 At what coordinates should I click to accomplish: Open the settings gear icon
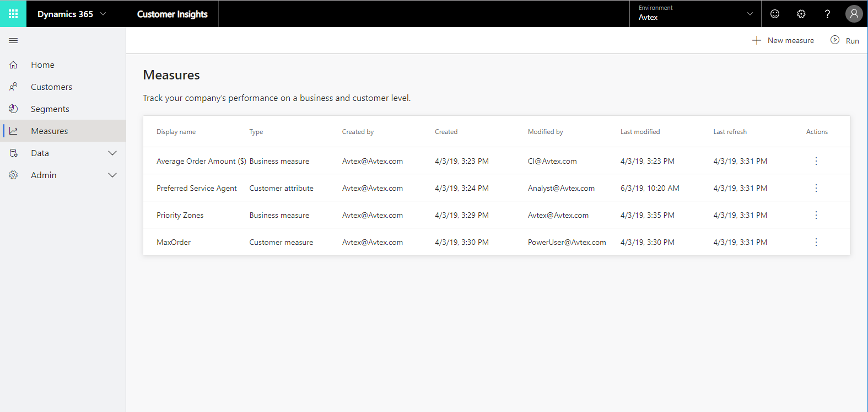(x=801, y=14)
